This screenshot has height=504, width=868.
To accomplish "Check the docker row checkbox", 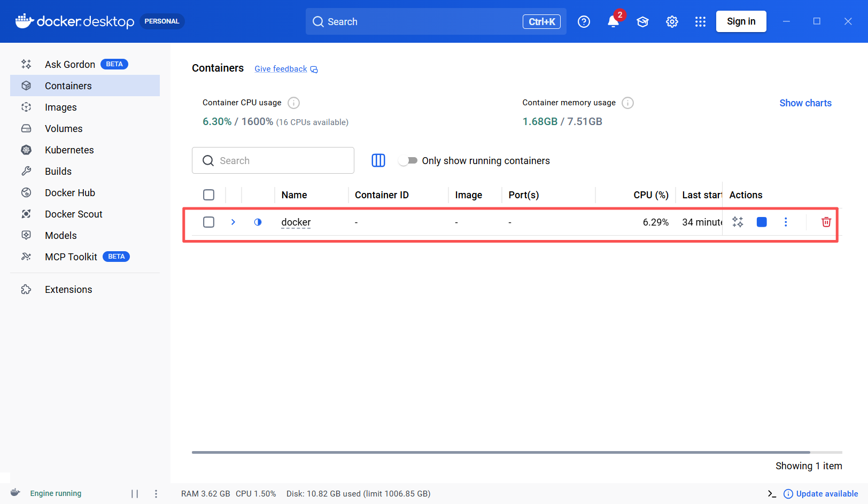I will pyautogui.click(x=209, y=222).
